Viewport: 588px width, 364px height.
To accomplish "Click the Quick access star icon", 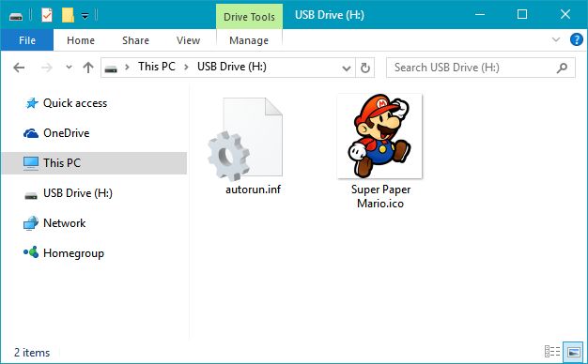I will tap(32, 103).
